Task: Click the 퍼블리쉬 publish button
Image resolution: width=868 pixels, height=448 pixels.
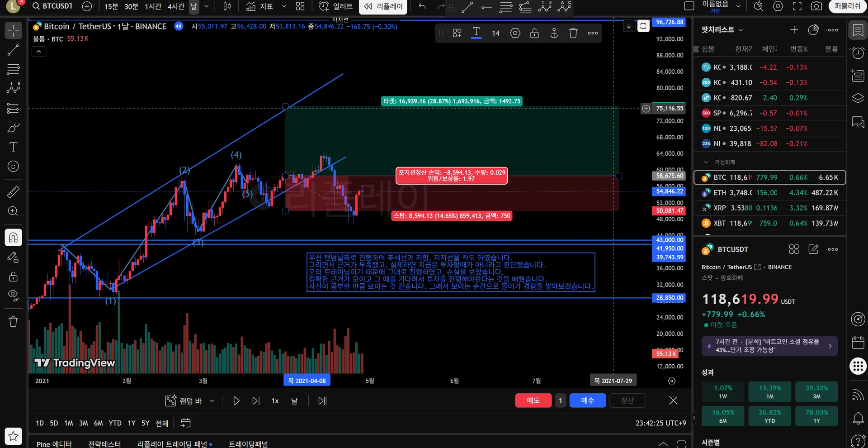Action: (848, 6)
